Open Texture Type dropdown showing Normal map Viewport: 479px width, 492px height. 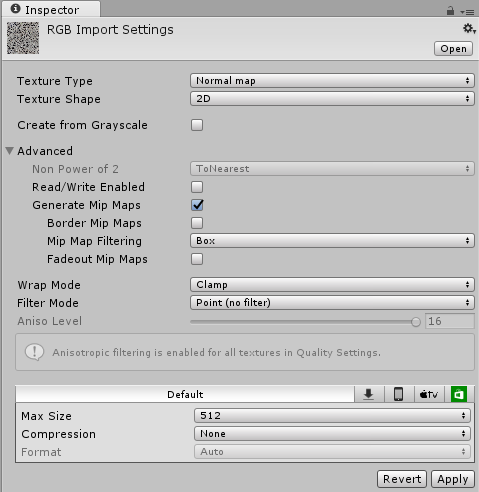pyautogui.click(x=332, y=81)
